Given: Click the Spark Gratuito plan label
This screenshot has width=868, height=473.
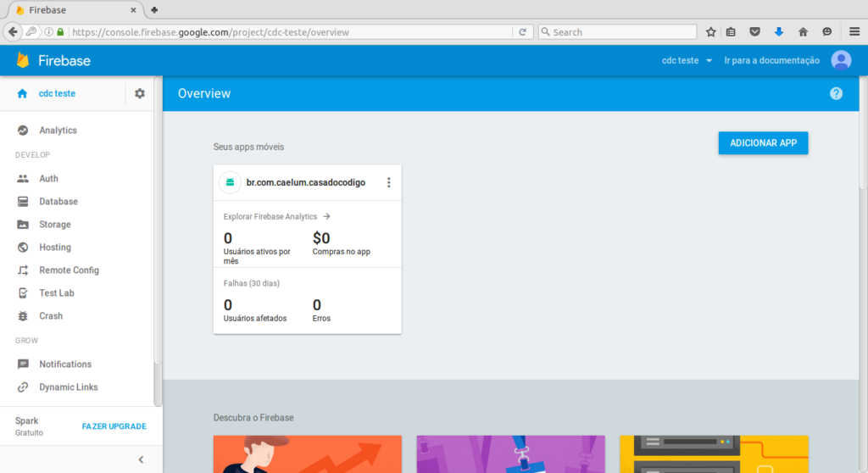Looking at the screenshot, I should coord(29,426).
